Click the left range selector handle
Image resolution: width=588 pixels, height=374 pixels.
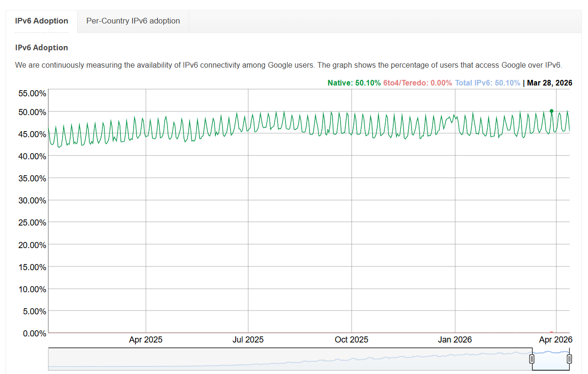tap(532, 359)
